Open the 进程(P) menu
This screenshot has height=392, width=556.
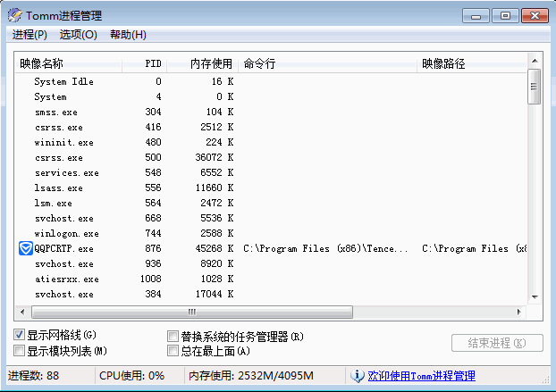click(x=29, y=35)
